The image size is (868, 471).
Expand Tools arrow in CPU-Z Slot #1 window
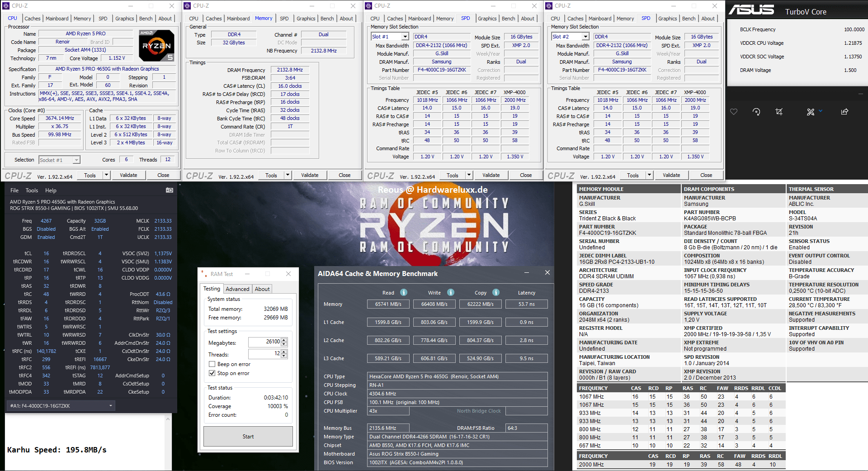tap(469, 175)
